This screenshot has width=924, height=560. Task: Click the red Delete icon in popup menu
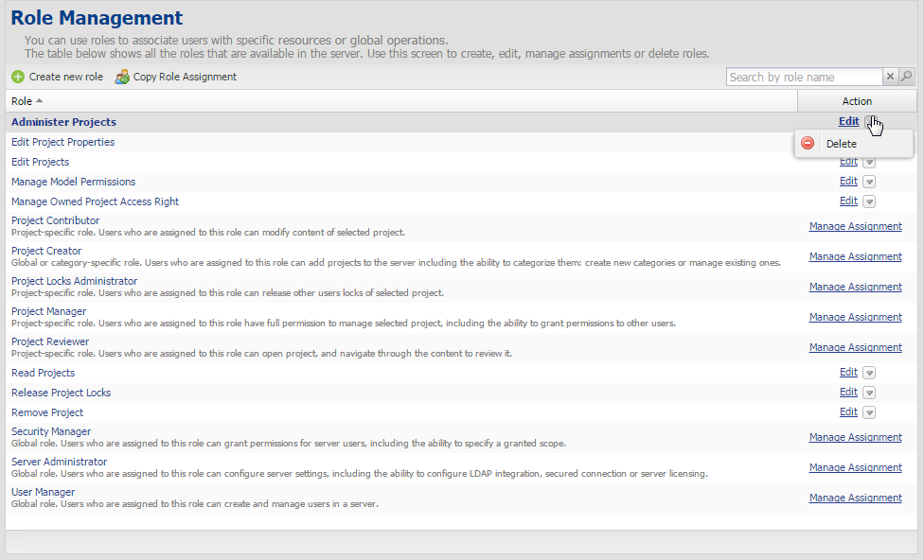808,144
